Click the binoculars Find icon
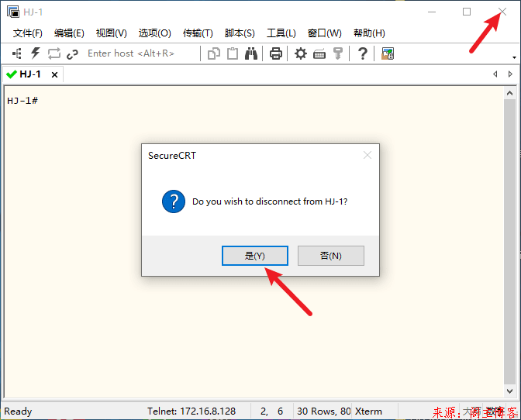This screenshot has height=420, width=521. [x=251, y=53]
